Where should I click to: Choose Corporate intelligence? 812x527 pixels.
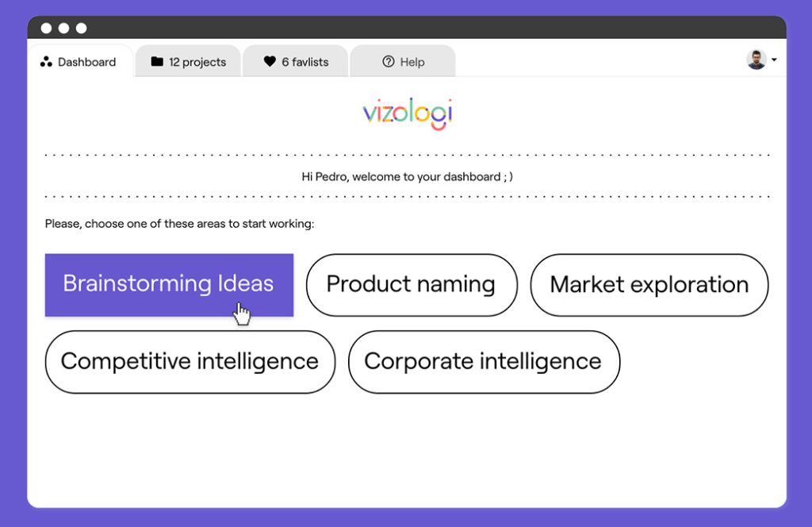click(483, 361)
